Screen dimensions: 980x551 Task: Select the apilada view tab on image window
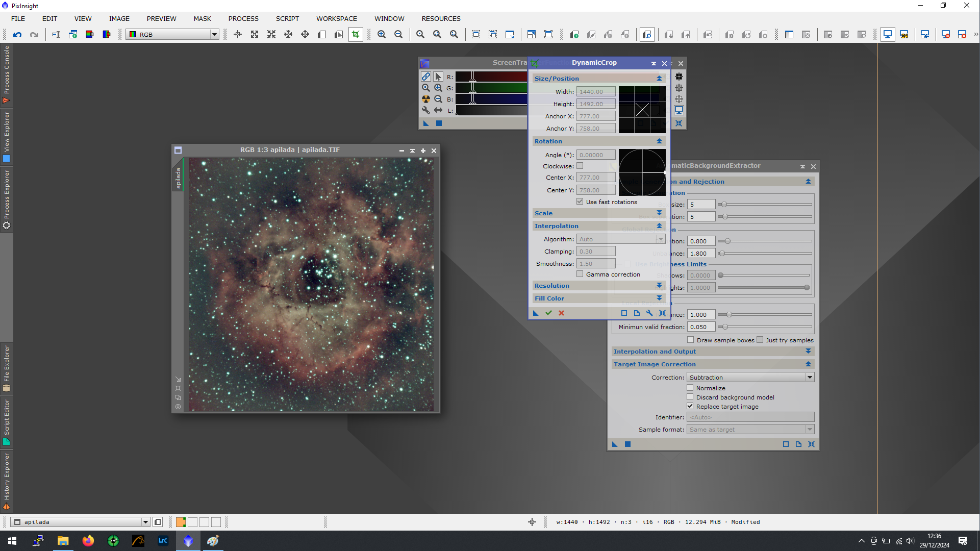tap(178, 178)
